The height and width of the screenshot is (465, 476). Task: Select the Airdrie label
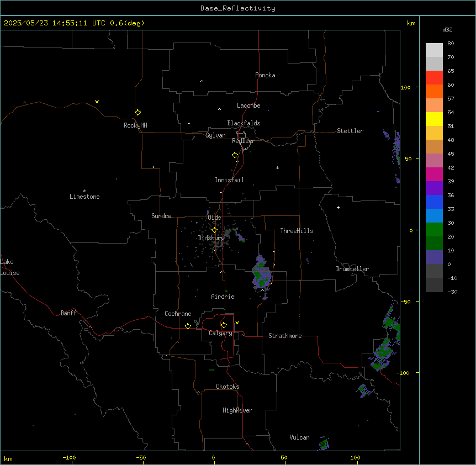[x=223, y=297]
